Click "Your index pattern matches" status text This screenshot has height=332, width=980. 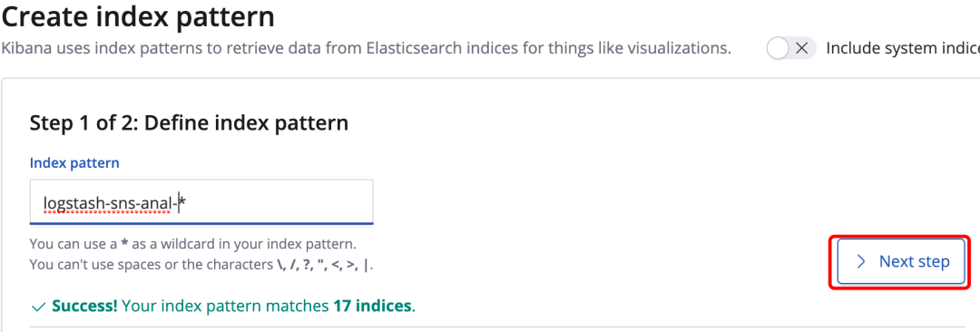[x=225, y=307]
